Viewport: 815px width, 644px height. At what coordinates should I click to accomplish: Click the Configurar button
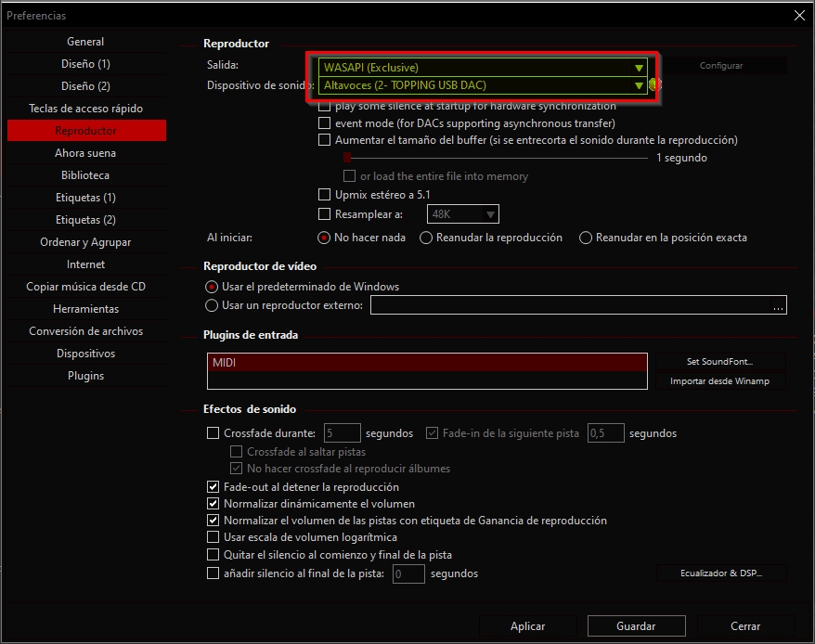pos(721,66)
